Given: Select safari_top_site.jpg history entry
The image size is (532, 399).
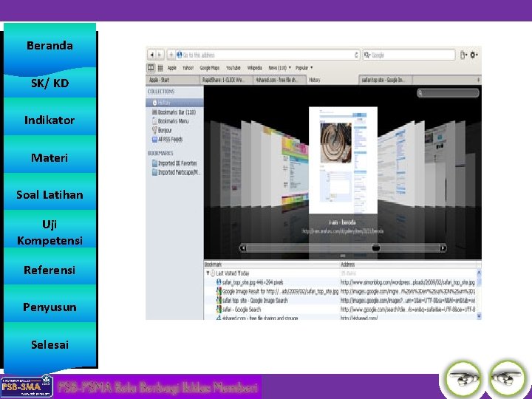Looking at the screenshot, I should click(x=342, y=282).
